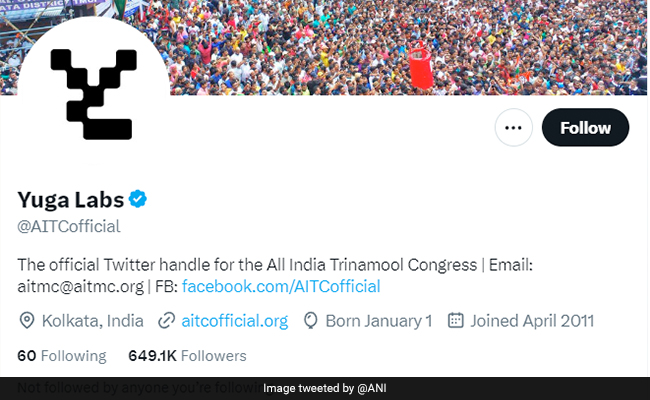The image size is (650, 400).
Task: Click the location pin icon
Action: tap(27, 321)
